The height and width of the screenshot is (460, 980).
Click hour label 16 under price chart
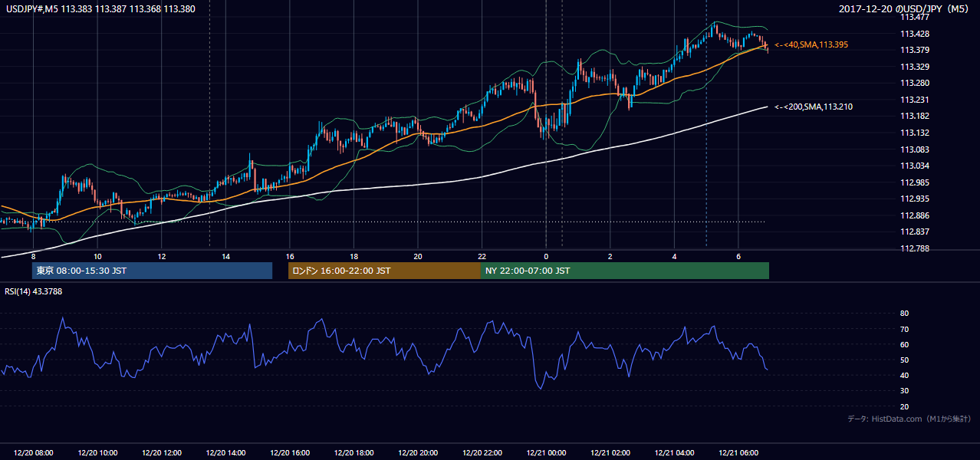(290, 256)
